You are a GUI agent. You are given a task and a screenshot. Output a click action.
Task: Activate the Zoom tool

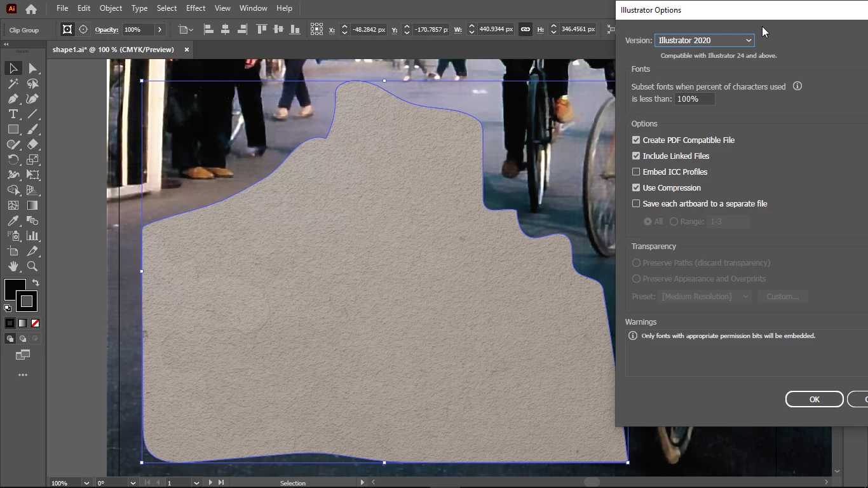[x=32, y=266]
